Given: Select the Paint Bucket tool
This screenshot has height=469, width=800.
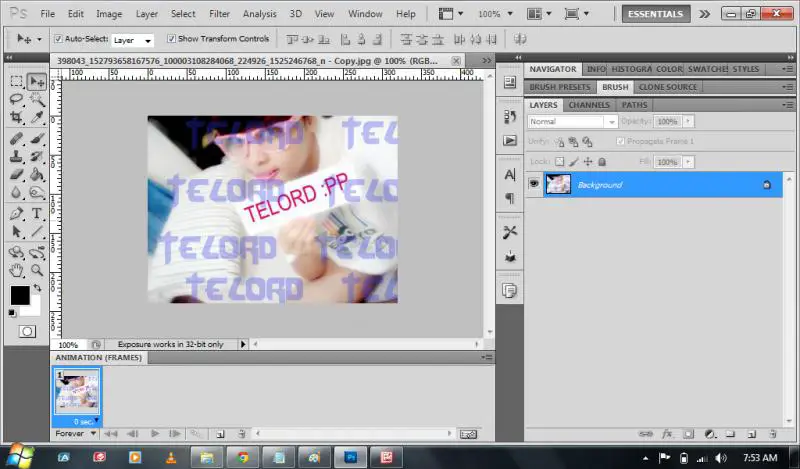Looking at the screenshot, I should [x=37, y=175].
